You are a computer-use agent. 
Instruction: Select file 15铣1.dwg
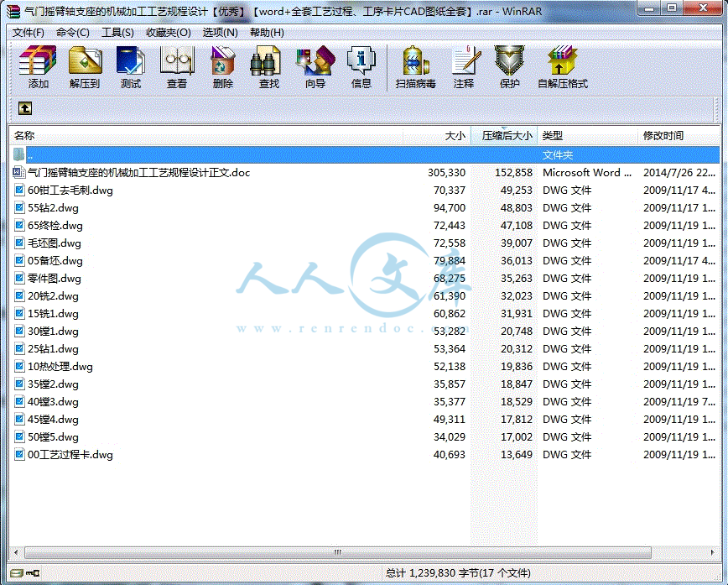coord(53,314)
